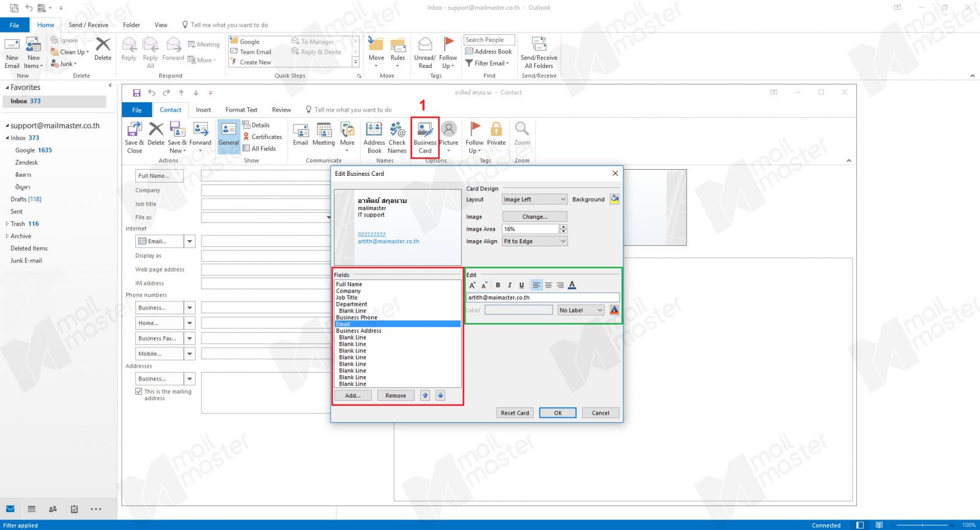
Task: Open Mobile phone type dropdown arrow
Action: (190, 354)
